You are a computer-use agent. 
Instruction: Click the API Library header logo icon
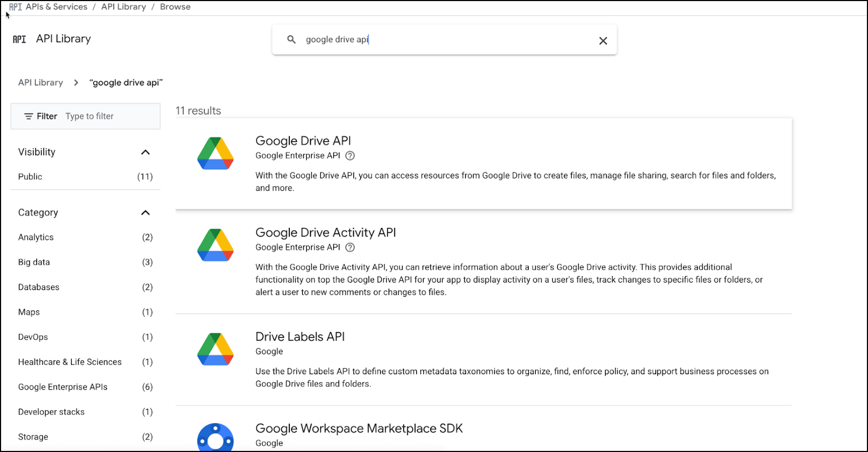pyautogui.click(x=20, y=39)
